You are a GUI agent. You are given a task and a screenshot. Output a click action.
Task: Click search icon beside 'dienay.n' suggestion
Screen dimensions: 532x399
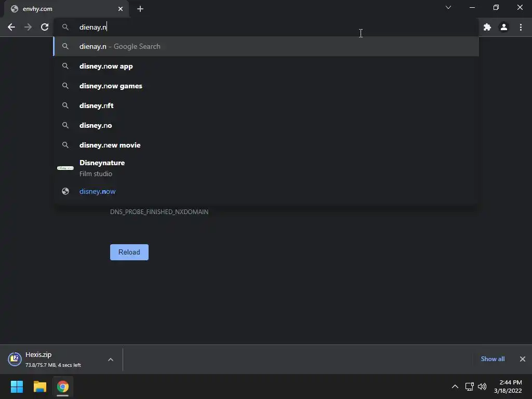(x=65, y=46)
